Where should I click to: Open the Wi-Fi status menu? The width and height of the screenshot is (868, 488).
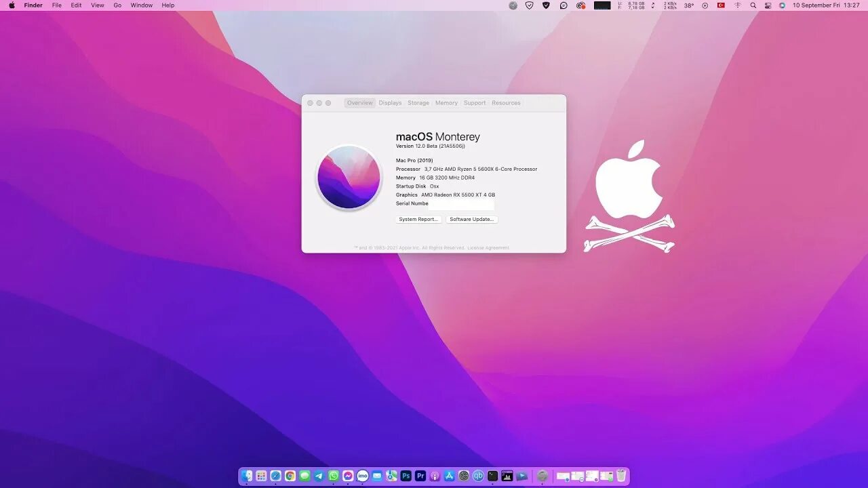coord(737,5)
